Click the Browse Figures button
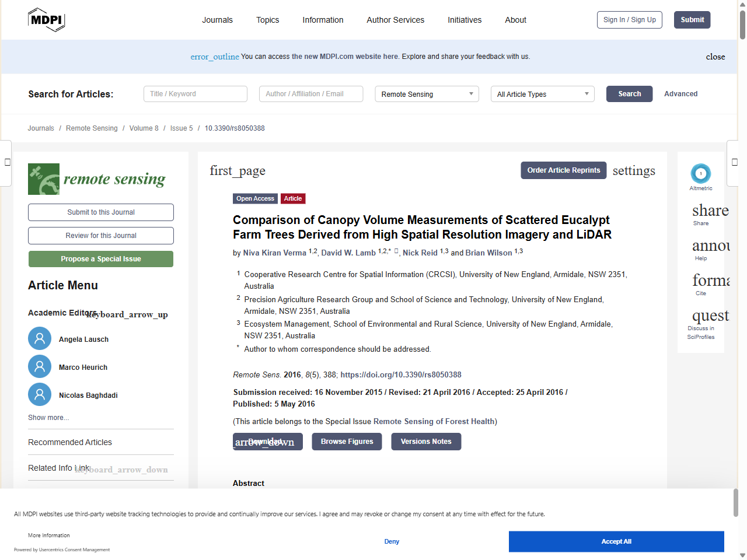 coord(347,442)
